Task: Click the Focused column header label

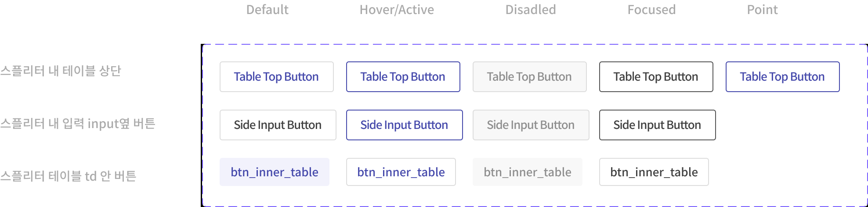Action: (x=651, y=10)
